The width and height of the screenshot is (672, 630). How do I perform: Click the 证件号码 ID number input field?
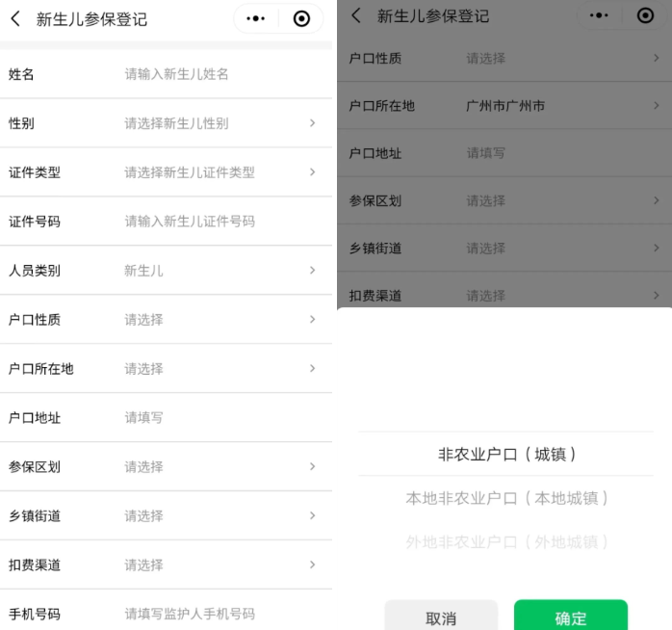tap(220, 222)
